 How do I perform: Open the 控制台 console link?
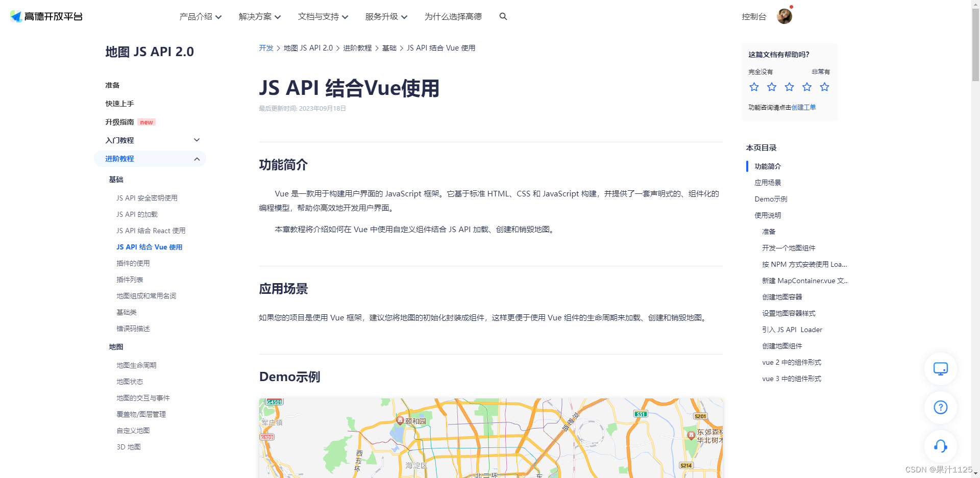(x=754, y=17)
